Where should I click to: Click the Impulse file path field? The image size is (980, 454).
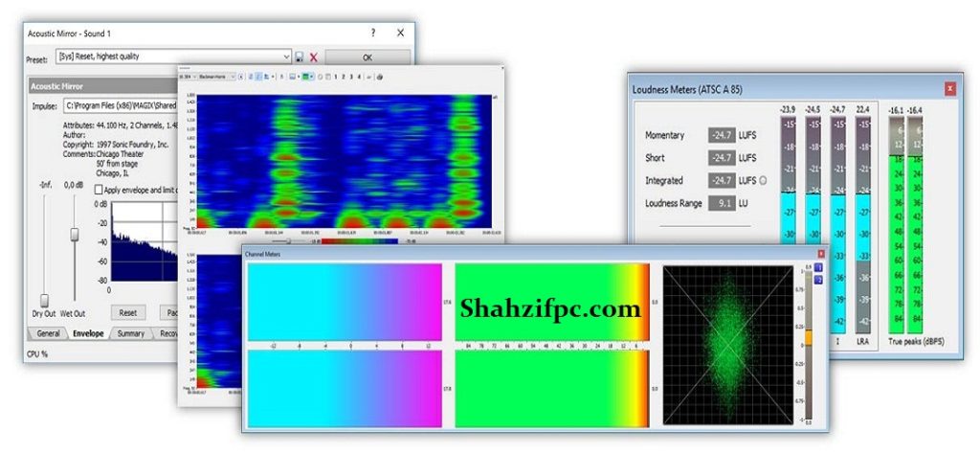point(120,105)
